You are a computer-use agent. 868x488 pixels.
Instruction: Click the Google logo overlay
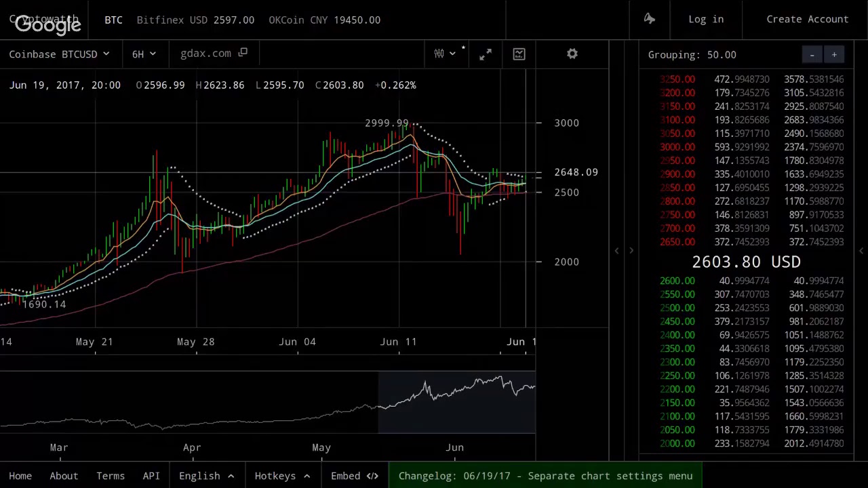coord(47,25)
